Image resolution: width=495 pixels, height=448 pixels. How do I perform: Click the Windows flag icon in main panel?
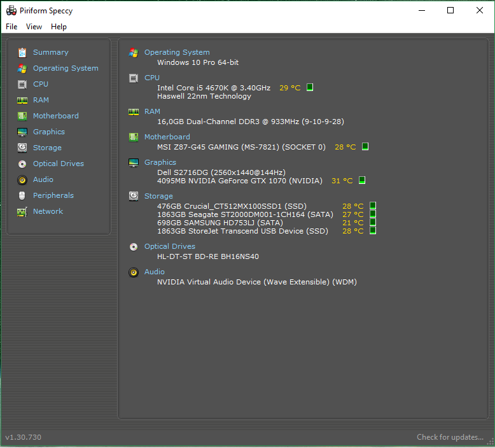(134, 53)
